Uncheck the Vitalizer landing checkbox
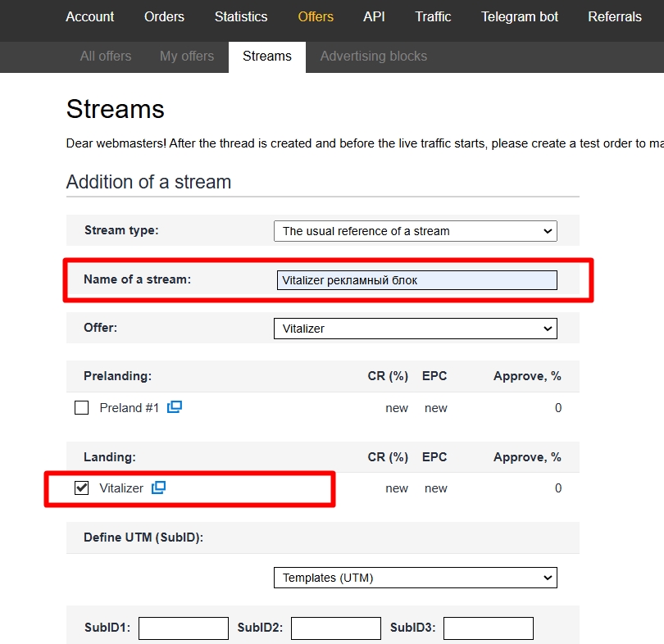Screen dimensions: 664x644 click(81, 488)
